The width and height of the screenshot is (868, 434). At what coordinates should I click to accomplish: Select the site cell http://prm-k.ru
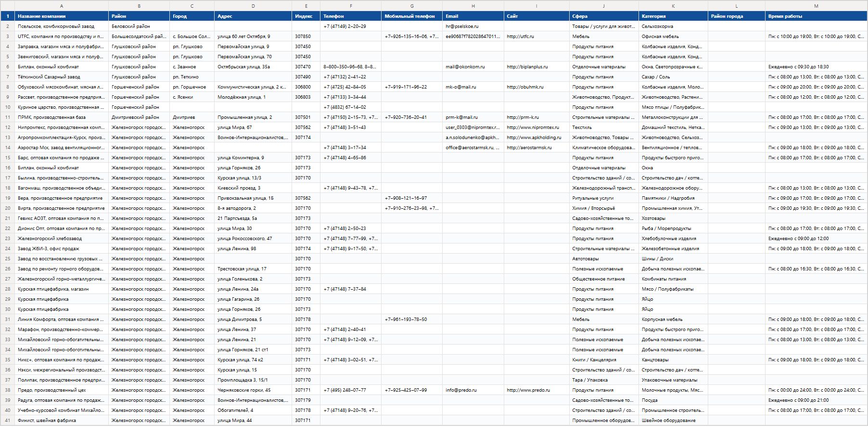pos(536,117)
